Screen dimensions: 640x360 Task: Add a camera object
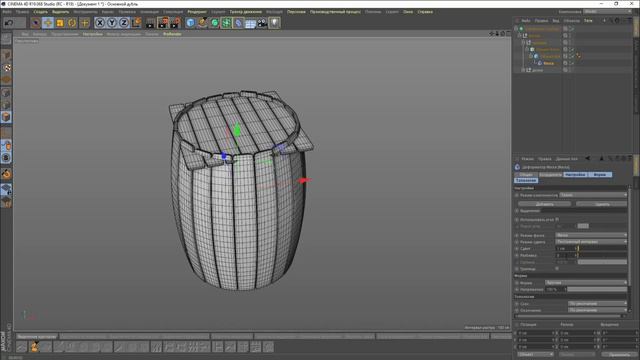click(262, 23)
